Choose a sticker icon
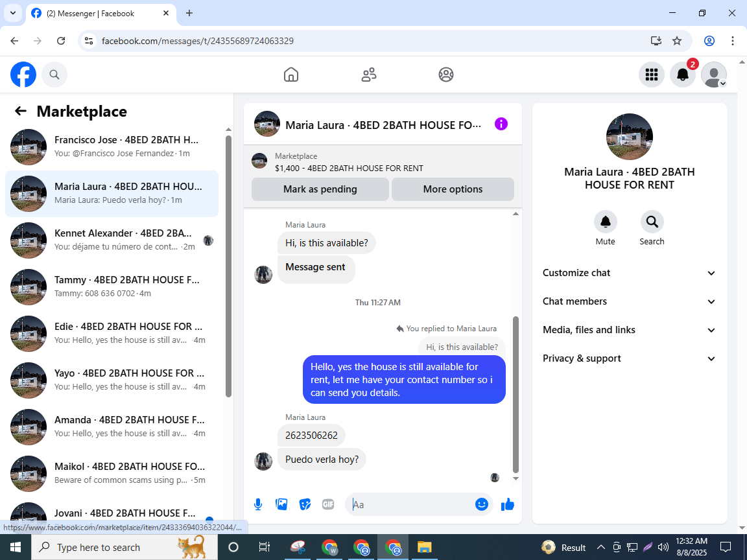The width and height of the screenshot is (747, 560). pos(305,504)
